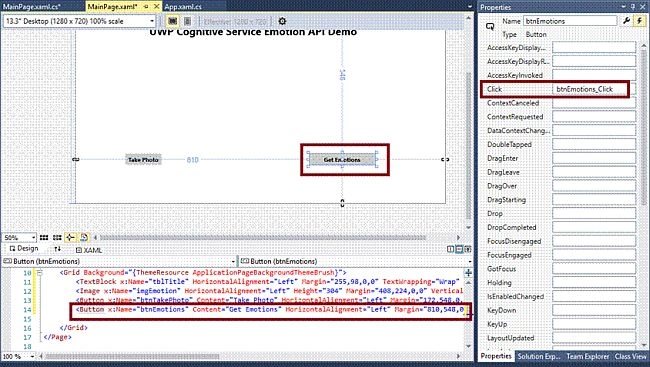This screenshot has width=650, height=367.
Task: Open the Solution Explorer tab
Action: point(539,356)
